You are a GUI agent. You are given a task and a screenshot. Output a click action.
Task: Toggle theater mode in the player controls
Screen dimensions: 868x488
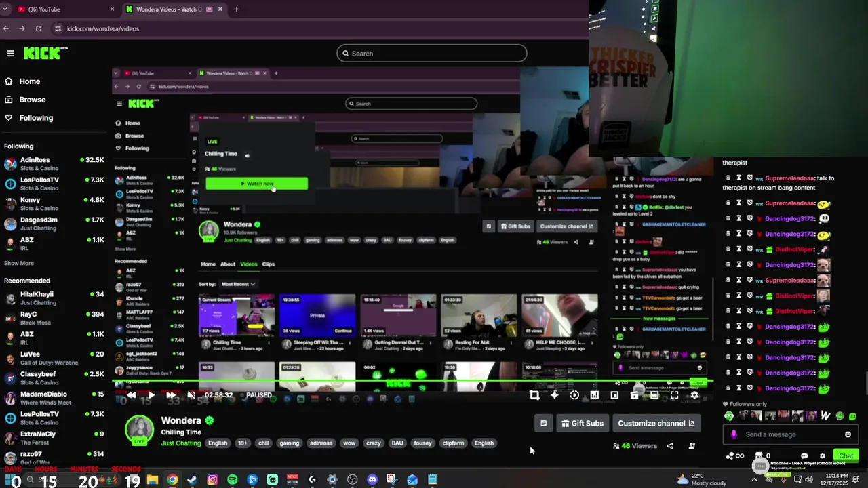654,395
